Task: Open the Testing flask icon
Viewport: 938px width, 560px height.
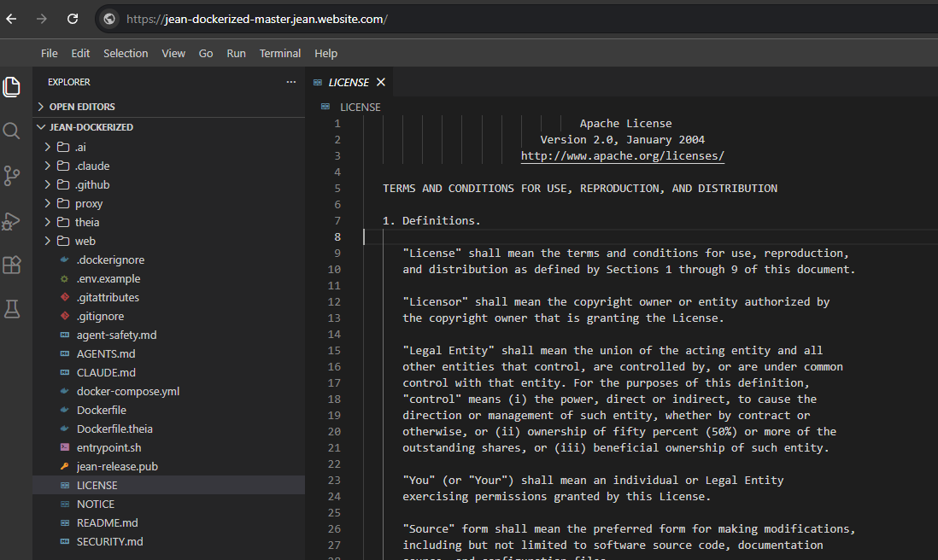Action: pos(12,309)
